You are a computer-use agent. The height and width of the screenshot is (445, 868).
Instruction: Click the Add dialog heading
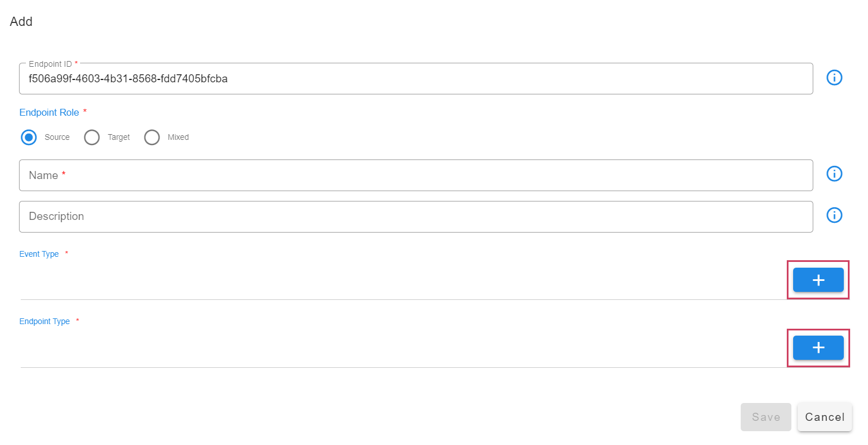coord(21,22)
